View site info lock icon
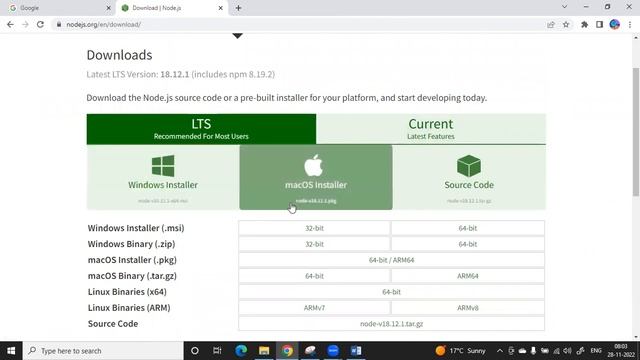Viewport: 640px width, 360px height. 59,24
